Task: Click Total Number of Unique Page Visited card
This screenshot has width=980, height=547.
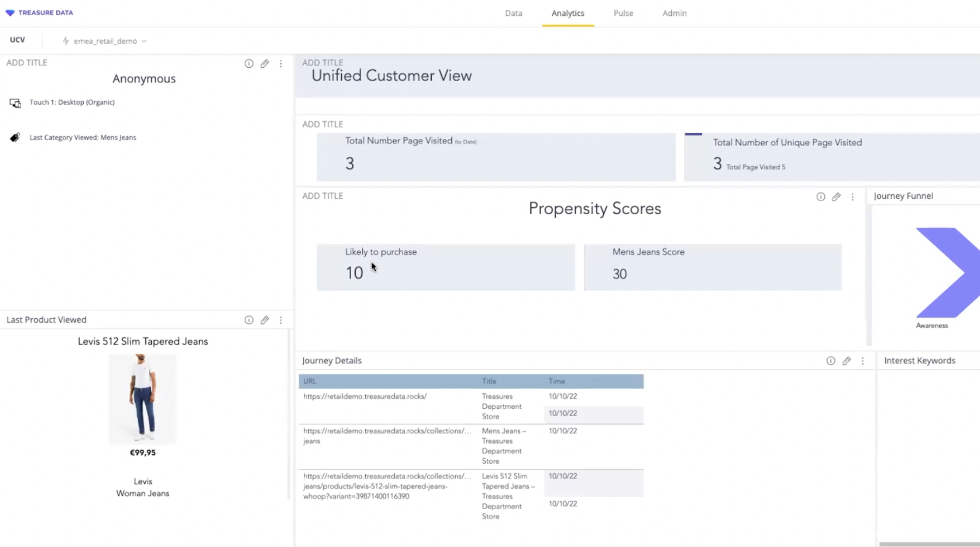Action: pyautogui.click(x=832, y=157)
